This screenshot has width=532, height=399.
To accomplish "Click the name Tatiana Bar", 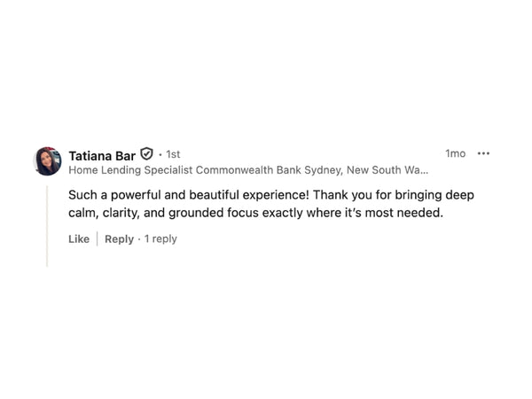I will [x=102, y=155].
